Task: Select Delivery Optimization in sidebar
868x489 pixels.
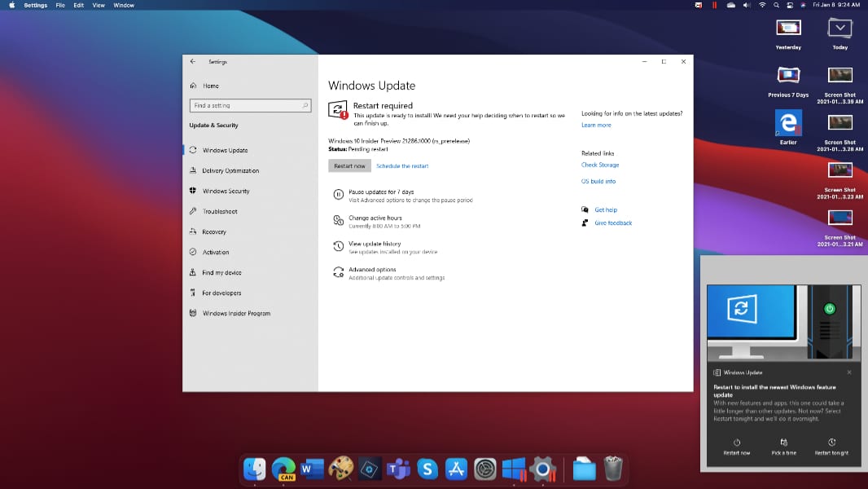Action: tap(230, 171)
